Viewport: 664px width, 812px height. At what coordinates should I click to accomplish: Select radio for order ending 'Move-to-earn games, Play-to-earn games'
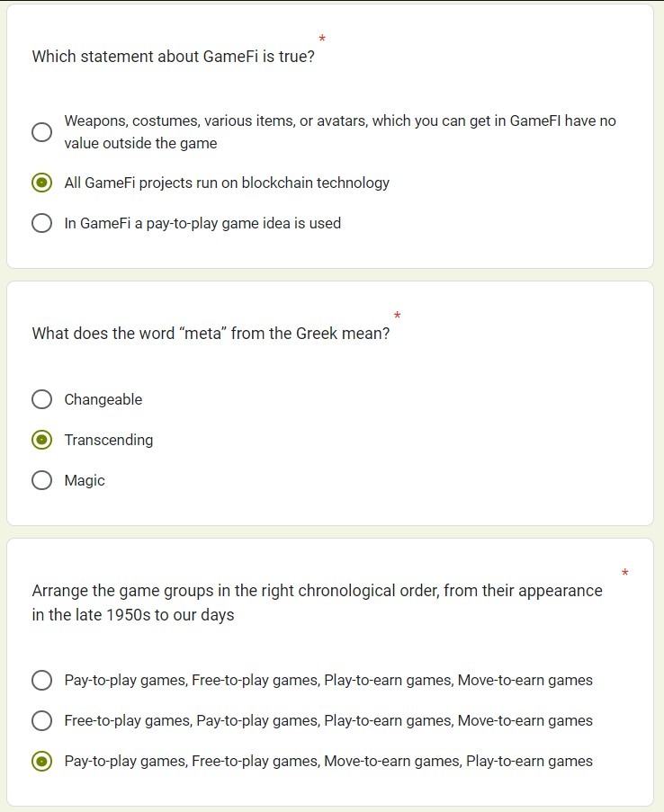pyautogui.click(x=41, y=761)
